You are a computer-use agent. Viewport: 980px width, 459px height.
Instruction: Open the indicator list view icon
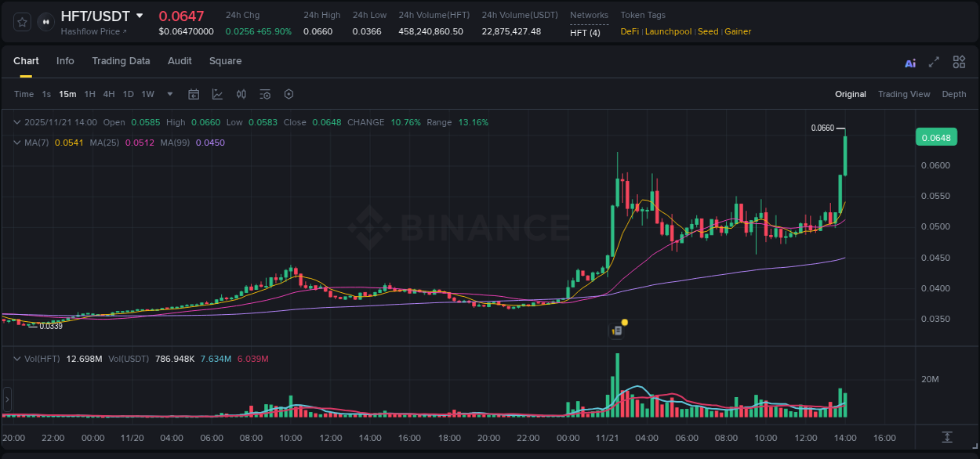(264, 94)
